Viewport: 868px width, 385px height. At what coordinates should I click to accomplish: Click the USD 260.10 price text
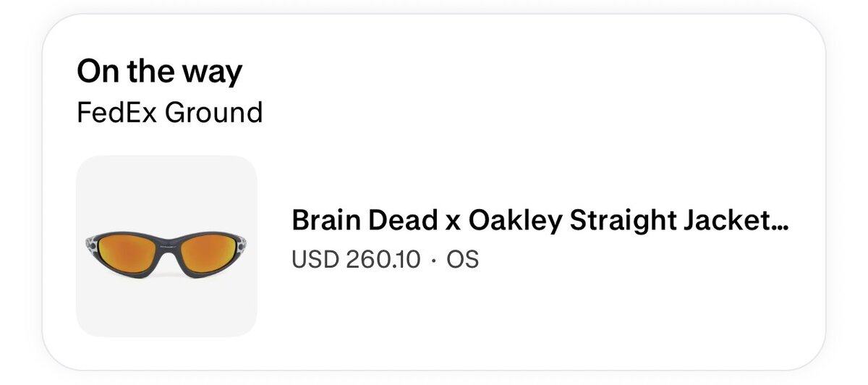355,259
